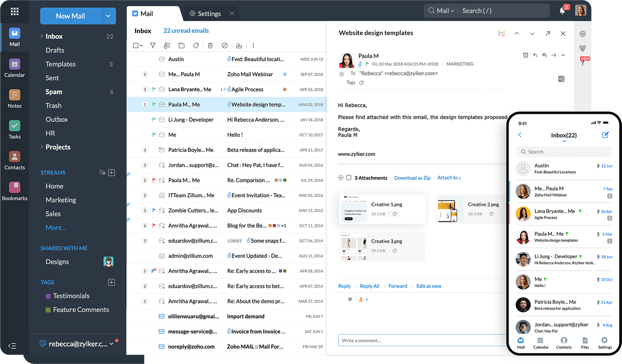This screenshot has width=622, height=364.
Task: Switch to the Settings tab
Action: click(209, 13)
